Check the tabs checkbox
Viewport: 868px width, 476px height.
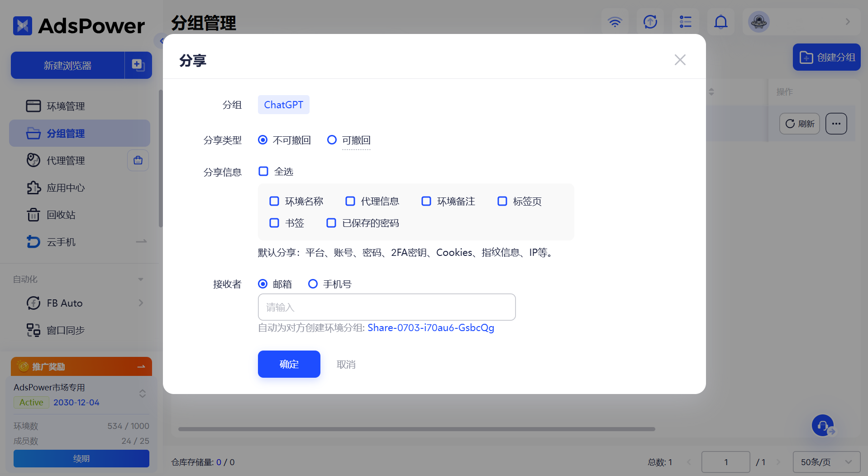coord(502,201)
